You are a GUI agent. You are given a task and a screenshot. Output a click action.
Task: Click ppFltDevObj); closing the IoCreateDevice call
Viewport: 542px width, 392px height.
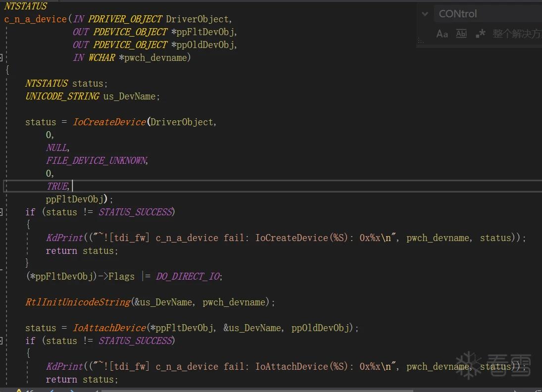coord(79,199)
